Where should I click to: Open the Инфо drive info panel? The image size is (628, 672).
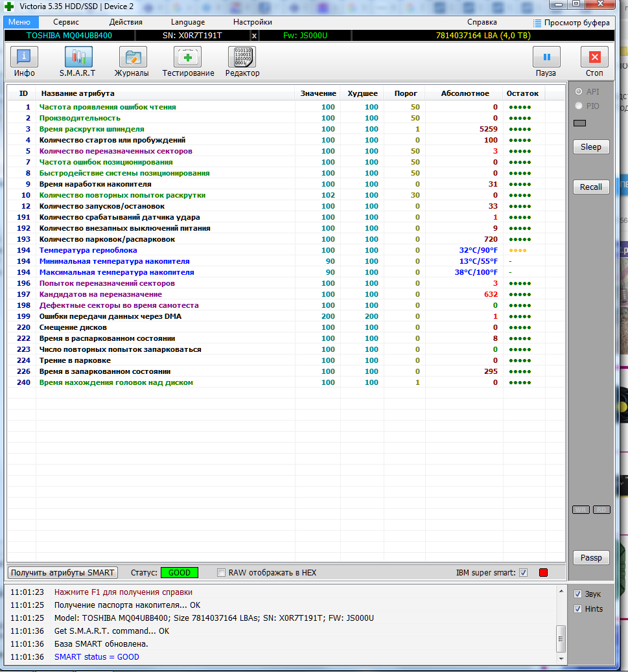pos(25,58)
